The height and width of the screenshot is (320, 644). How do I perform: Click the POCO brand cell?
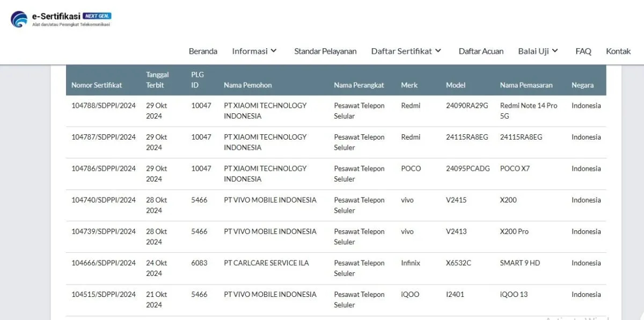tap(411, 169)
